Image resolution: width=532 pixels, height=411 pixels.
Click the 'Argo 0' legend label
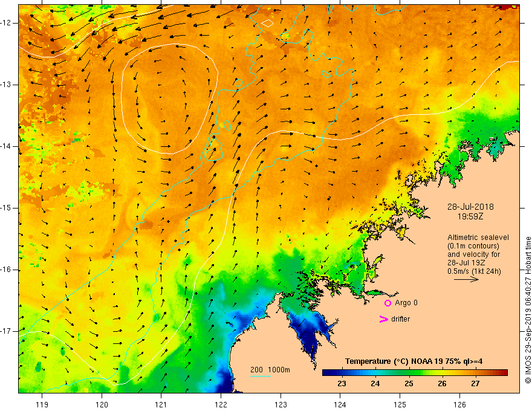point(406,303)
